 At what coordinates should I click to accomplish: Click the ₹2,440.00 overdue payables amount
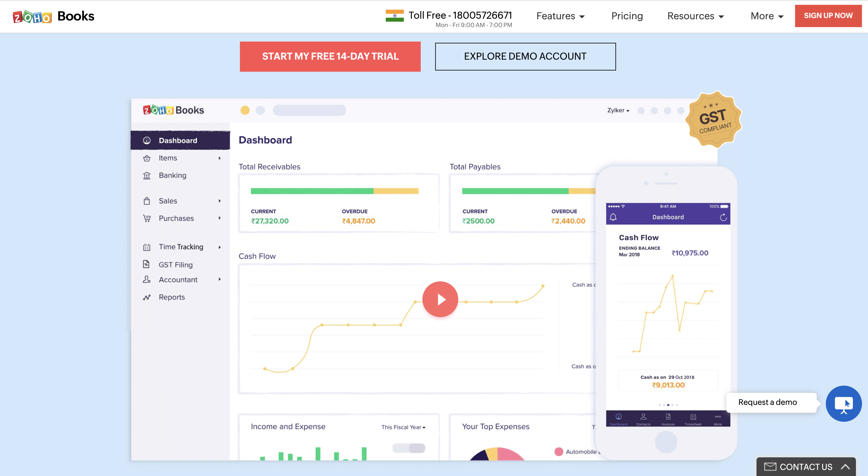[568, 221]
